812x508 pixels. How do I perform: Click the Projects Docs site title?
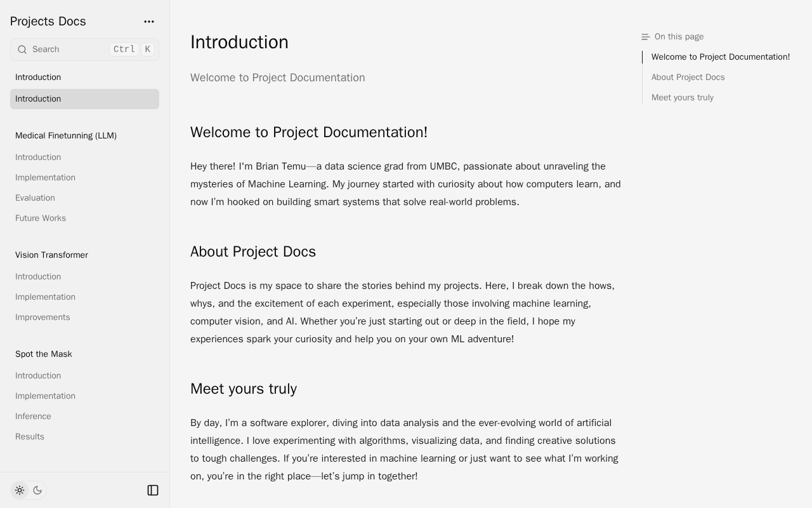pyautogui.click(x=48, y=22)
